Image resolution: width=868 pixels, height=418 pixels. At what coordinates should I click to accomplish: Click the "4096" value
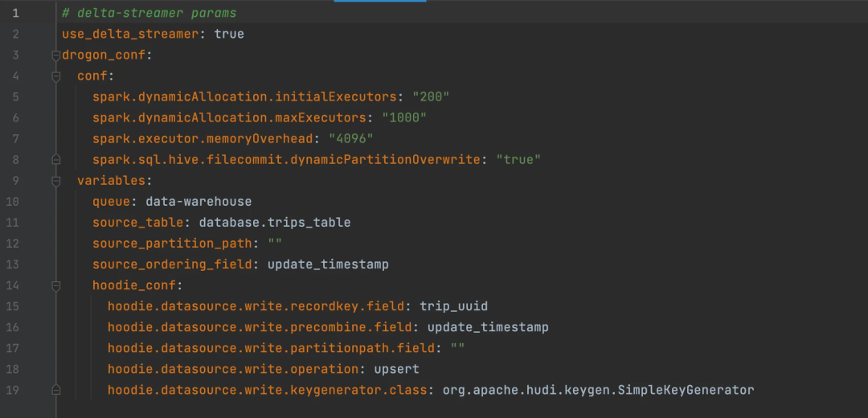click(x=351, y=138)
